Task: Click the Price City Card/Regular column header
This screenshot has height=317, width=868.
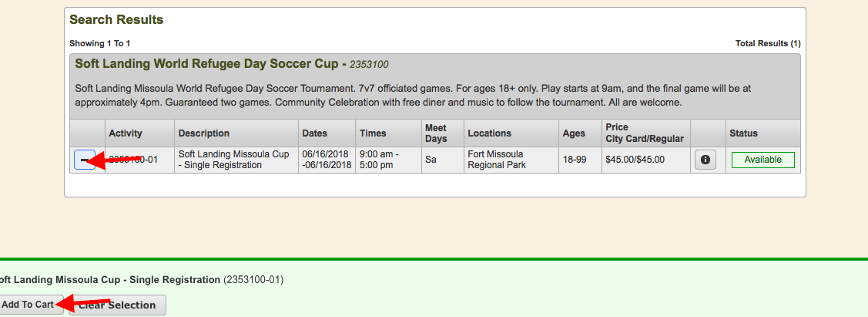Action: point(646,133)
